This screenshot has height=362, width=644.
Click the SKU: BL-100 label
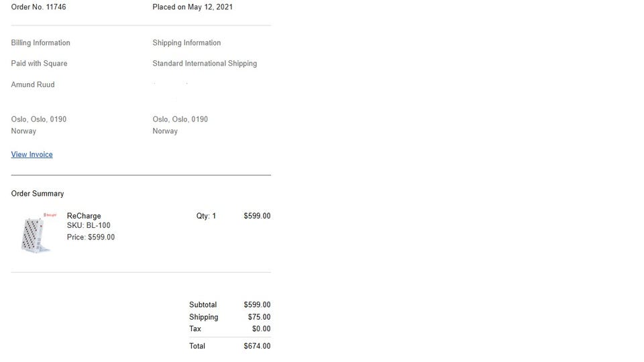89,226
